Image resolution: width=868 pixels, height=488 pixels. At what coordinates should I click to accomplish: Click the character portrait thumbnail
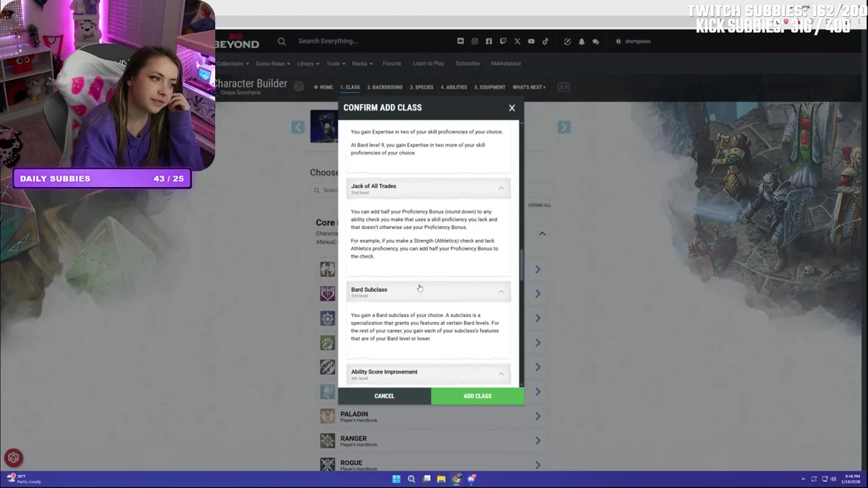point(324,127)
